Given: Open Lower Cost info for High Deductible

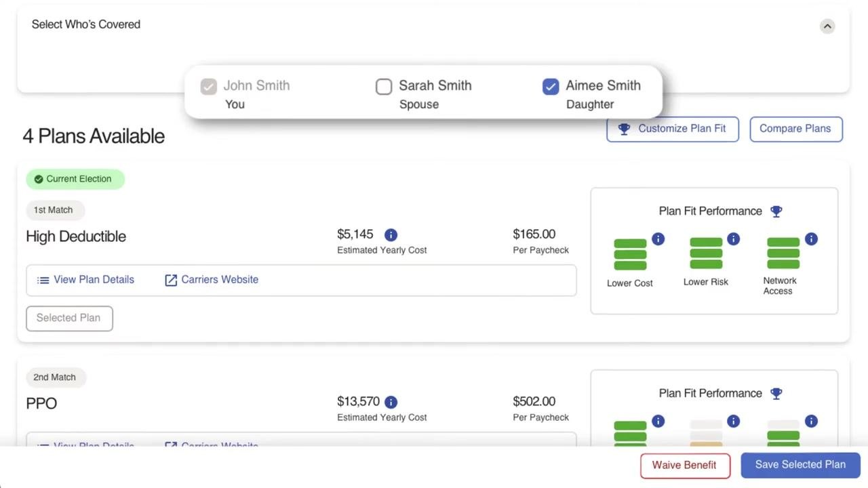Looking at the screenshot, I should (x=658, y=239).
